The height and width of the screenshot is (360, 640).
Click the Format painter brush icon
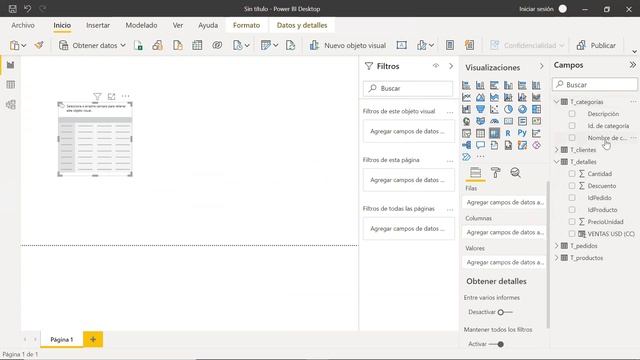tap(39, 45)
